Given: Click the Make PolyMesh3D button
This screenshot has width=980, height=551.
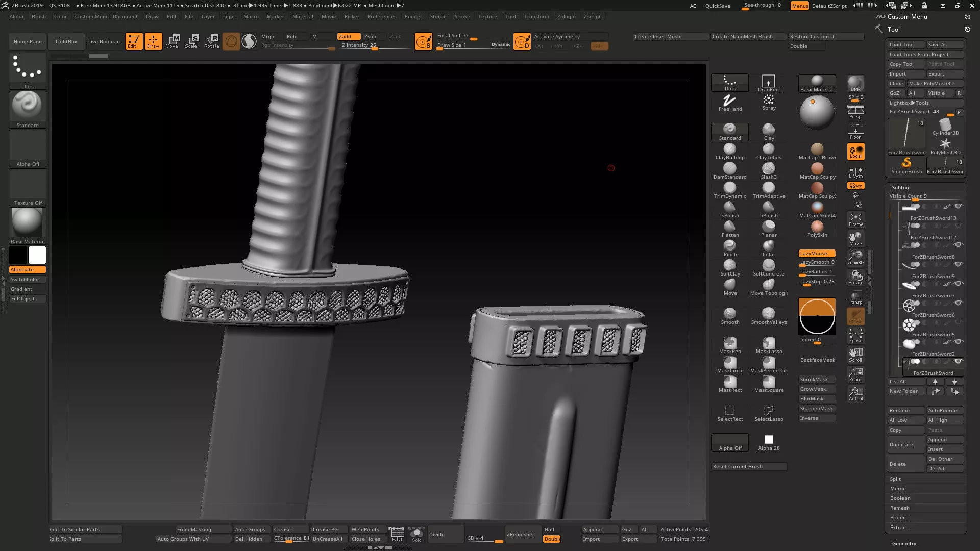Looking at the screenshot, I should pos(931,84).
